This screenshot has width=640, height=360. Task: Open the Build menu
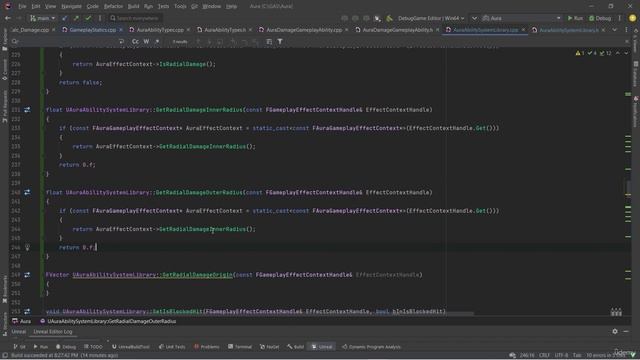[x=133, y=7]
